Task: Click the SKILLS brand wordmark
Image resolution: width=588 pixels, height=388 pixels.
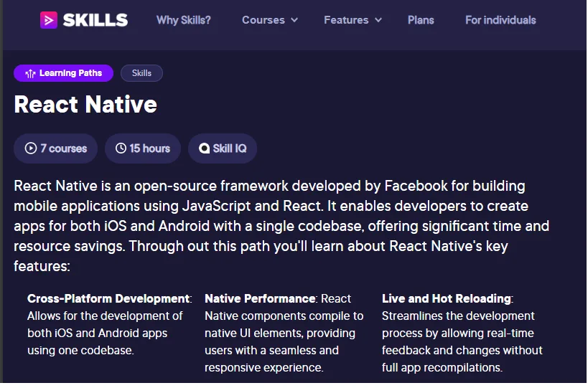Action: click(95, 20)
